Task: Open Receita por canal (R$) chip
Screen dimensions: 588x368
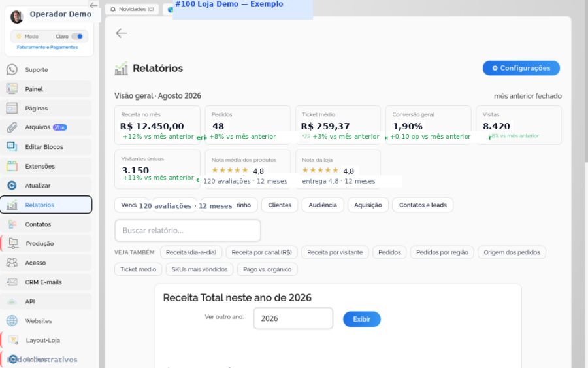Action: (x=261, y=252)
